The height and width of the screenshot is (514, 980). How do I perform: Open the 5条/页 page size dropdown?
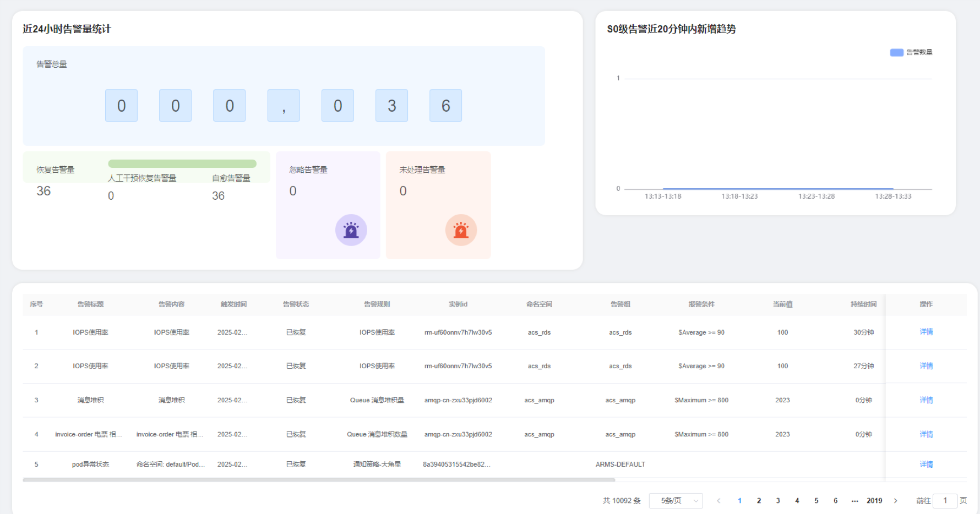point(676,501)
